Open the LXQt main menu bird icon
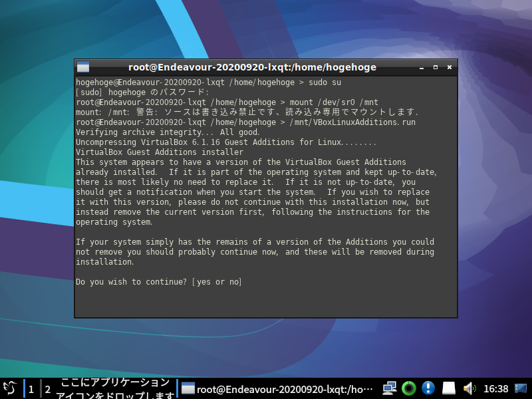 pos(10,388)
